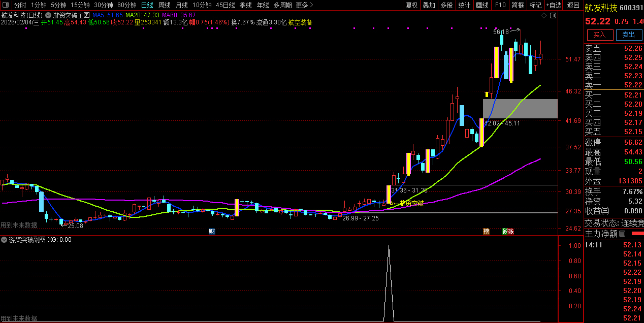
Task: Click the diamond icon at chart top-right
Action: click(x=544, y=16)
